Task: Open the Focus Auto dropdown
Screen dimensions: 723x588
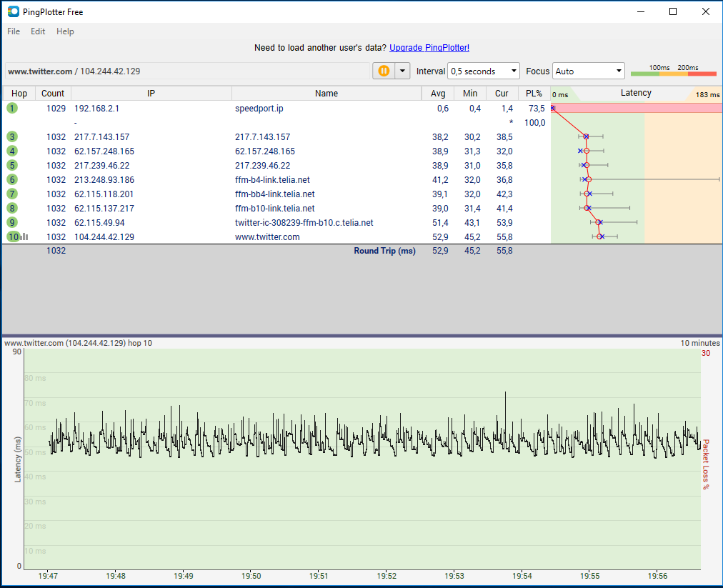Action: (589, 71)
